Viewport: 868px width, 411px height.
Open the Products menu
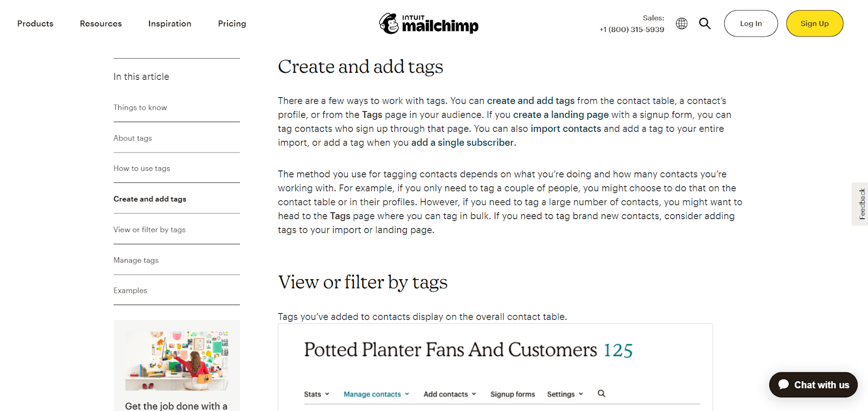[x=35, y=23]
